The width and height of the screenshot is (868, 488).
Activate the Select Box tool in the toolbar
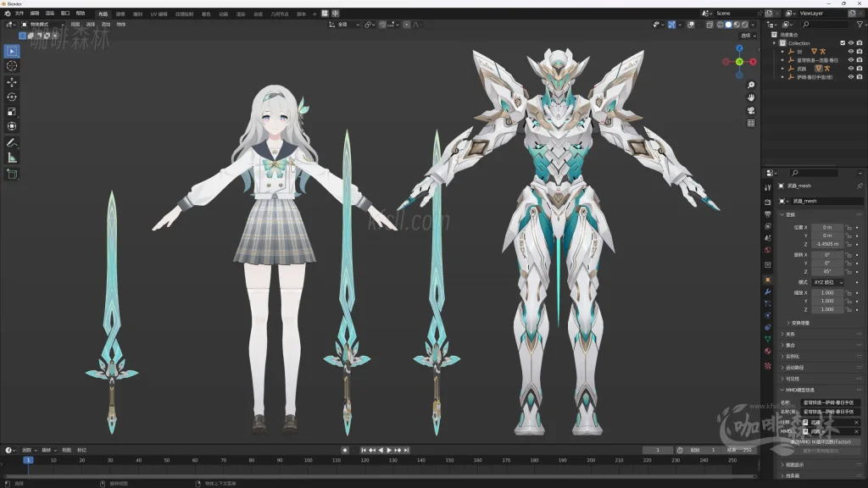click(x=12, y=52)
